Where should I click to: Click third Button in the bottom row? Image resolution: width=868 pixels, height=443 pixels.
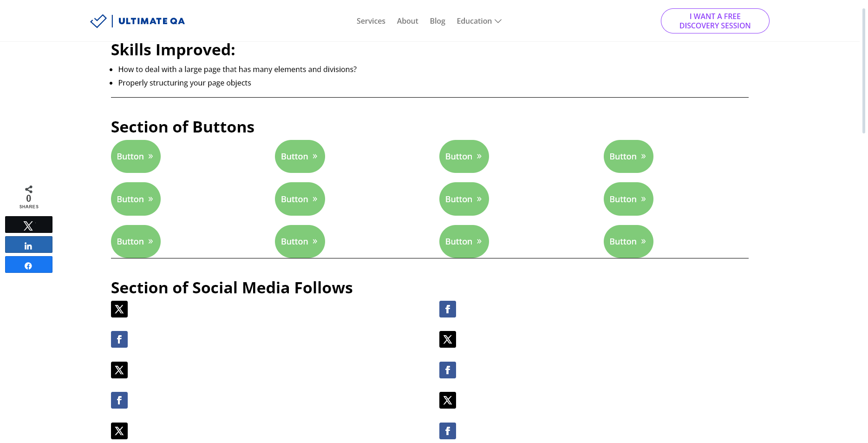click(x=464, y=242)
